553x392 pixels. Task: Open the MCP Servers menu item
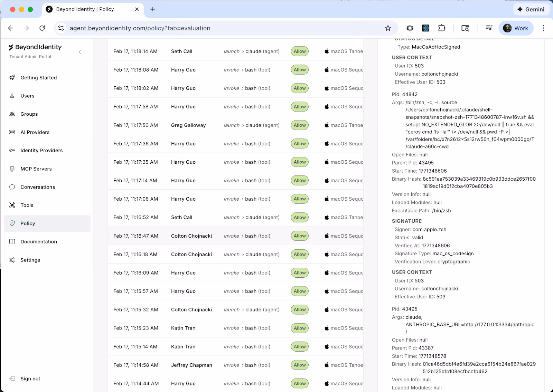47,169
